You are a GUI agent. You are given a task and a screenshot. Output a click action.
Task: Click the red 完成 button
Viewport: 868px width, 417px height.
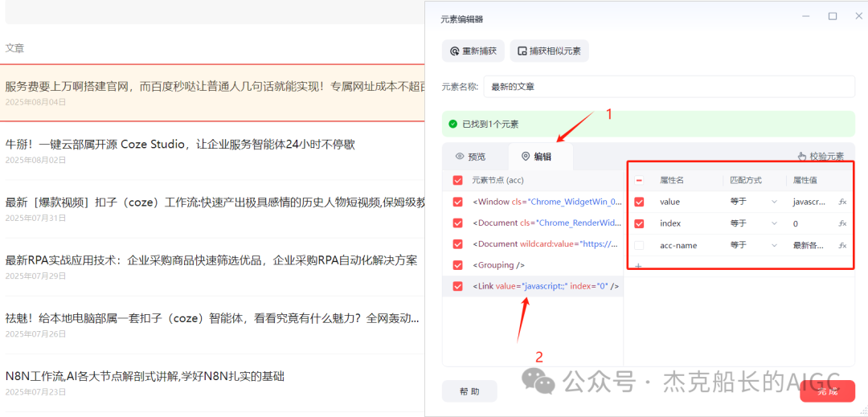(x=828, y=391)
